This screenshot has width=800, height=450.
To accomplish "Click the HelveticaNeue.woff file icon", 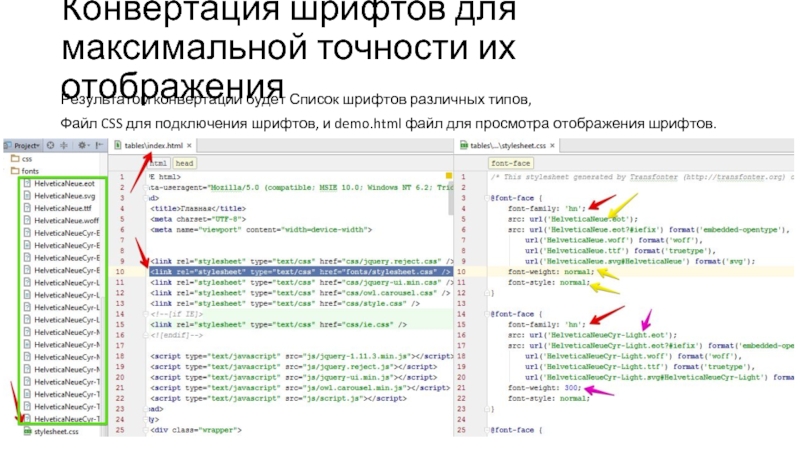I will 27,220.
